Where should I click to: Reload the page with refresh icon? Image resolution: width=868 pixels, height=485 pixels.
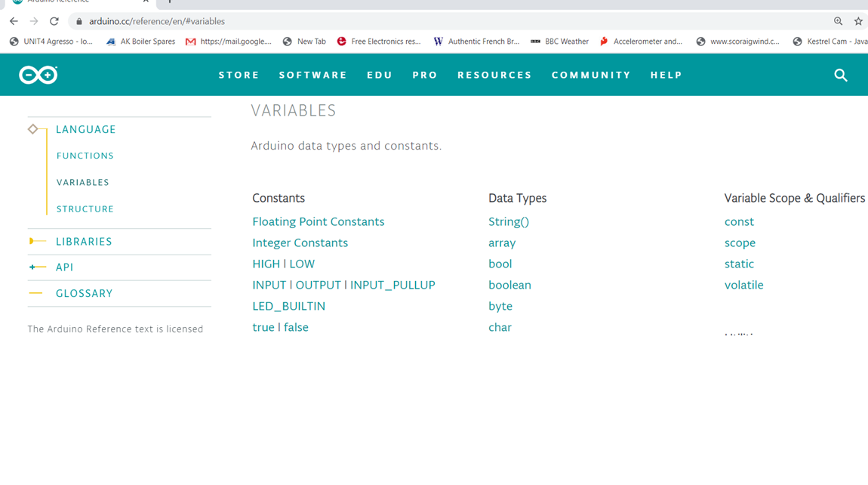[54, 21]
